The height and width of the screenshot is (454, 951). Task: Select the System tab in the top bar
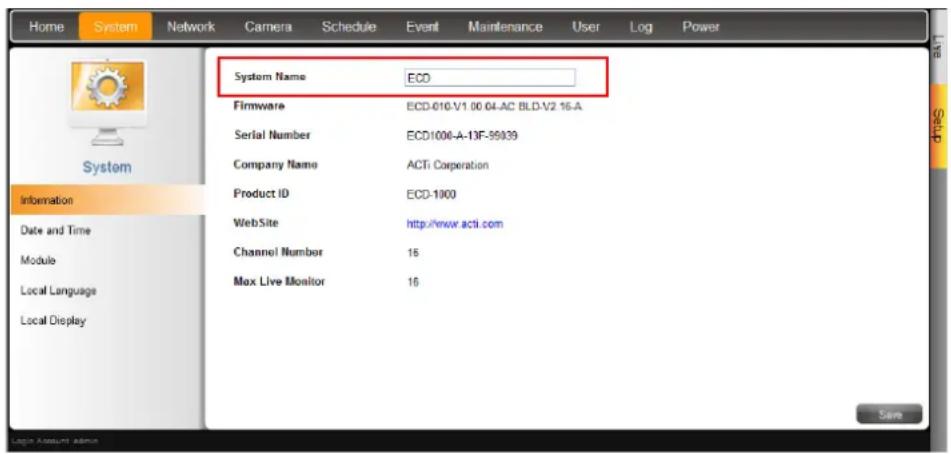click(x=115, y=27)
